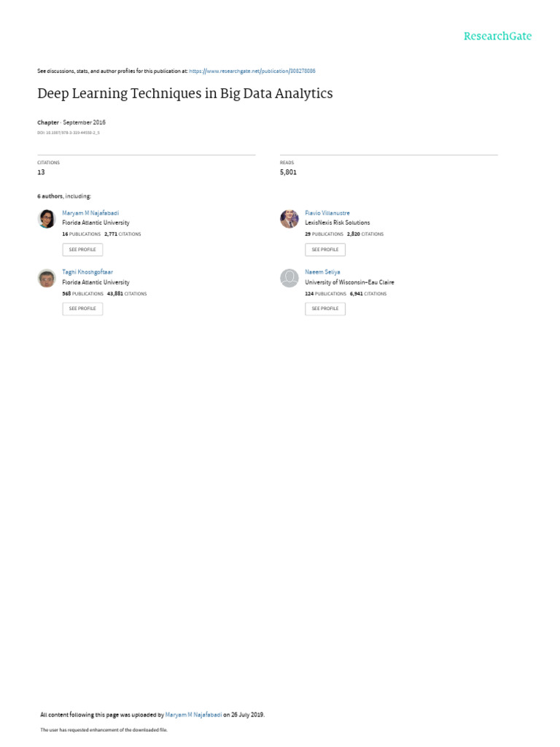Open the researchgate.net publication URL

point(252,71)
